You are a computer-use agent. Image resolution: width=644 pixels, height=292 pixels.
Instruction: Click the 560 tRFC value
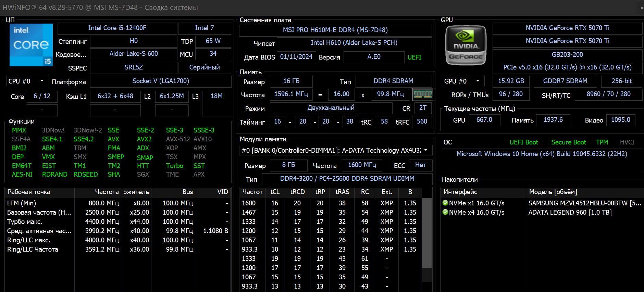[422, 122]
